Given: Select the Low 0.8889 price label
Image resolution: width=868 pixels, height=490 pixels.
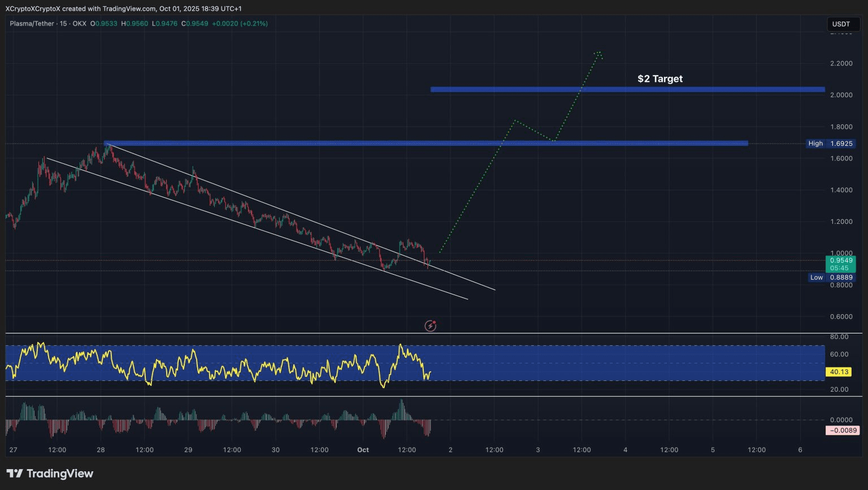Looking at the screenshot, I should (831, 277).
